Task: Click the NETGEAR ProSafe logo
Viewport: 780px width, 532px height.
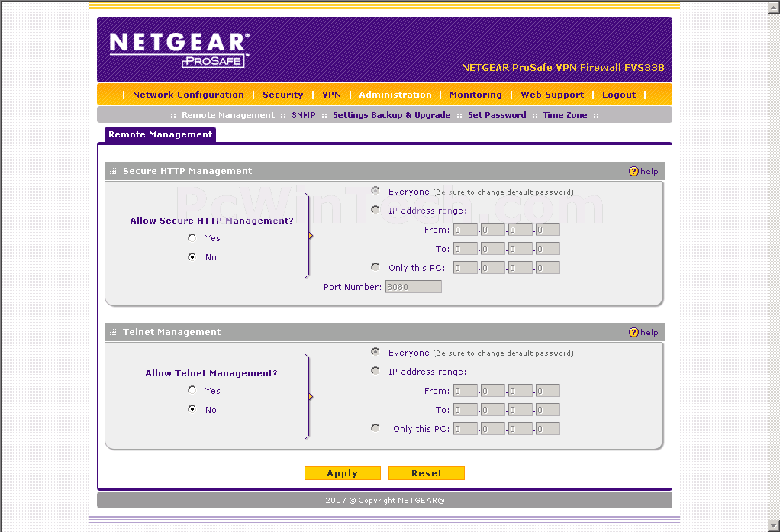Action: [179, 50]
